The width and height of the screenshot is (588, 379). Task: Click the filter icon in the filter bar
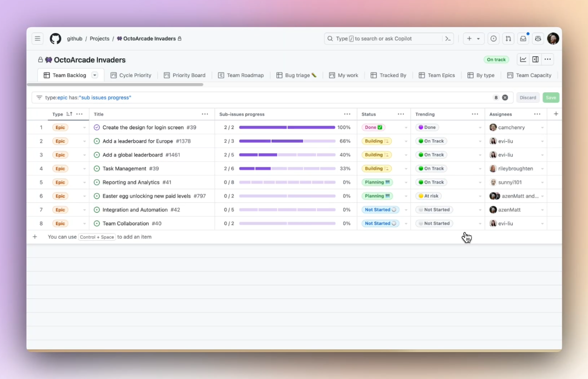pos(39,97)
